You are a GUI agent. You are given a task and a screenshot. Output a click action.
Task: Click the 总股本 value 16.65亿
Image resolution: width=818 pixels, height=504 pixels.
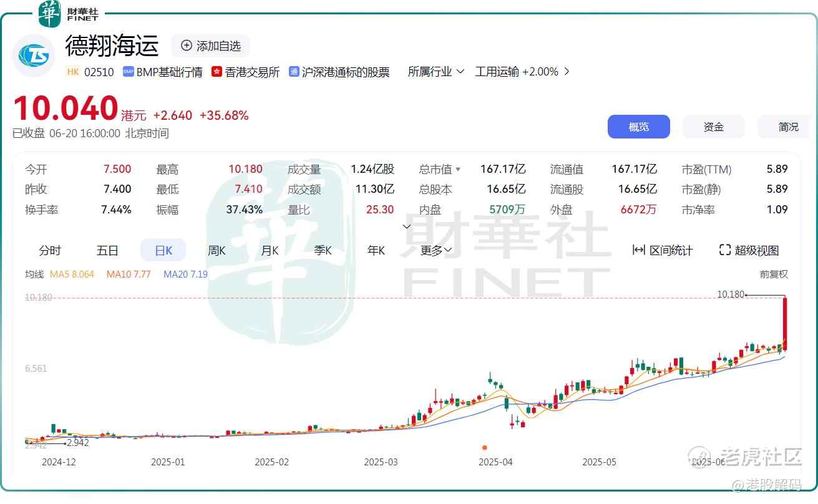pos(506,189)
